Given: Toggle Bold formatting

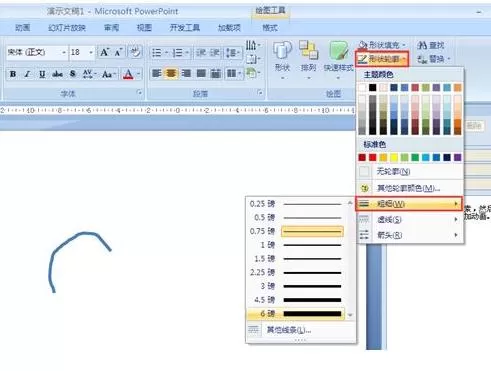Looking at the screenshot, I should coord(13,74).
